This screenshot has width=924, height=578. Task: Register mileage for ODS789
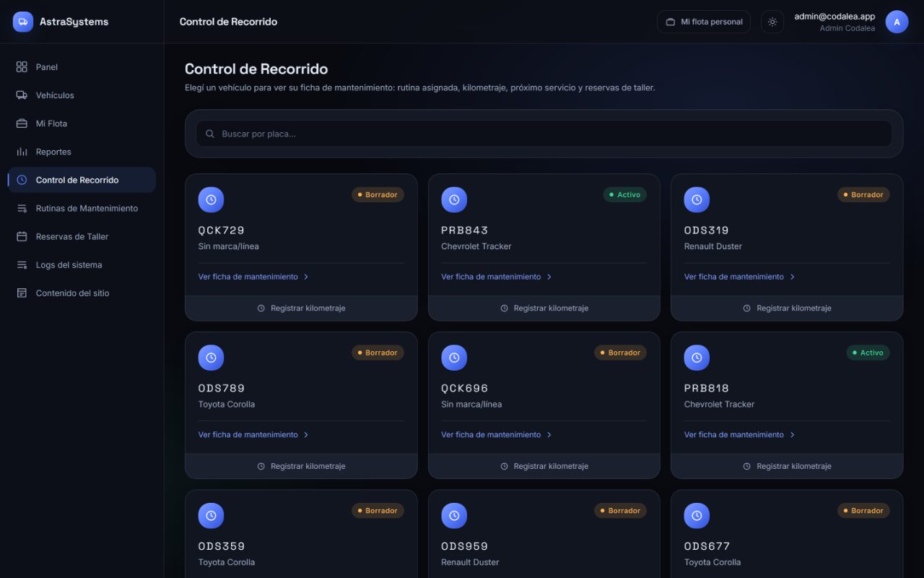[x=301, y=466]
